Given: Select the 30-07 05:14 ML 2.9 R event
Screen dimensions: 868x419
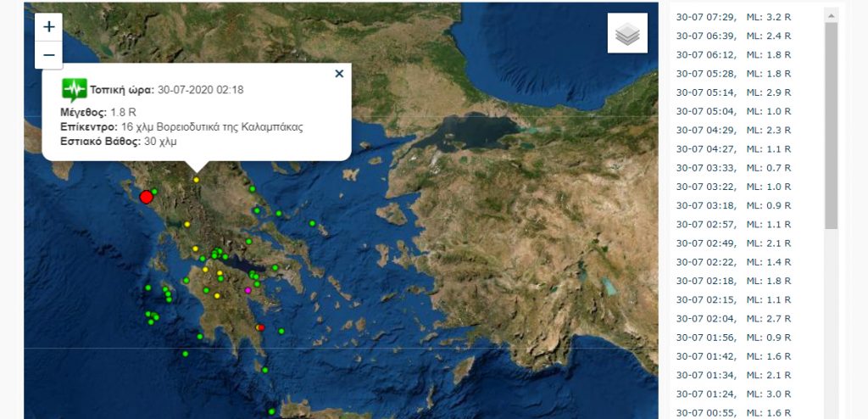Looking at the screenshot, I should pos(733,92).
